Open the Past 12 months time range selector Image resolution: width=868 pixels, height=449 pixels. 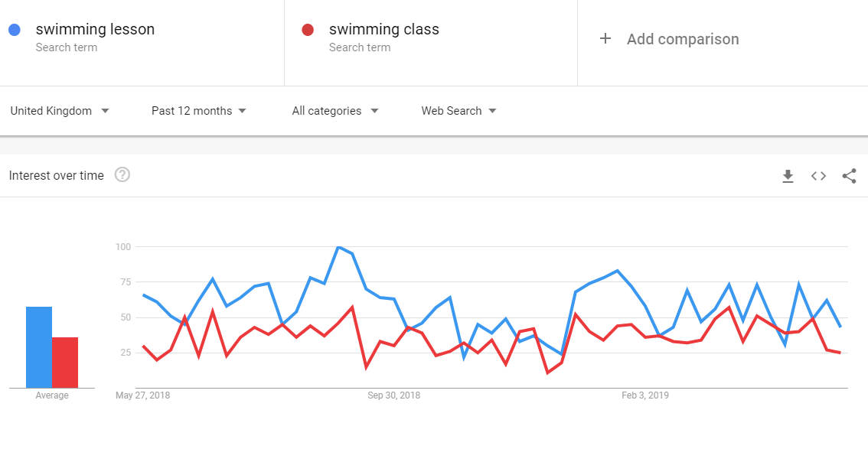click(197, 111)
